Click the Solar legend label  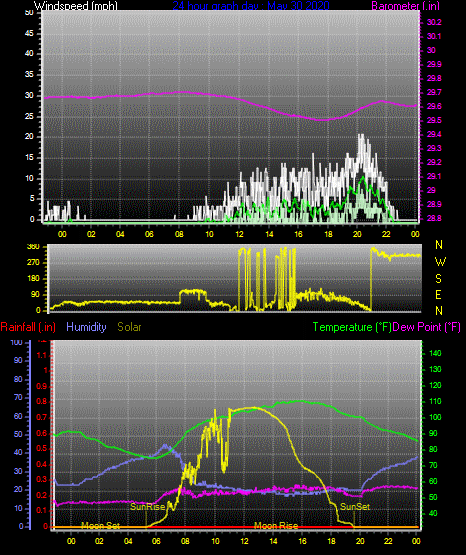[x=129, y=327]
